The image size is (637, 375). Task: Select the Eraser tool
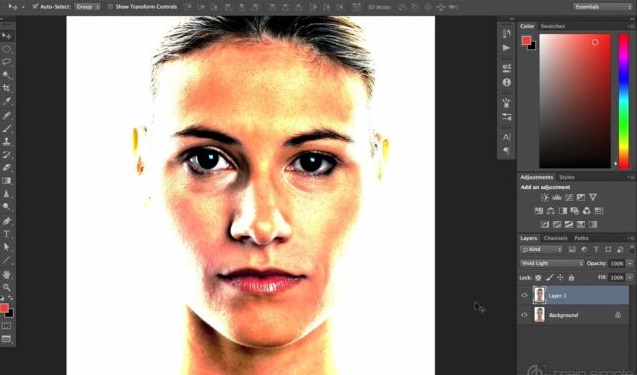[6, 168]
